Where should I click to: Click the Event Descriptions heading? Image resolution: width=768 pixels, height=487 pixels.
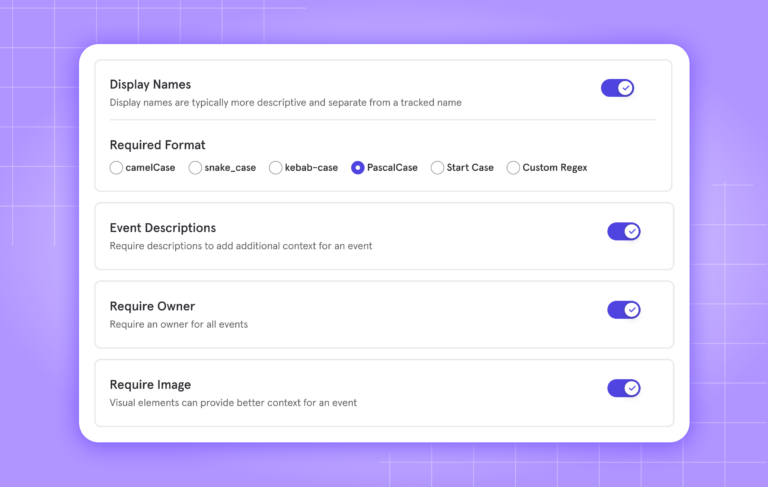pos(163,228)
